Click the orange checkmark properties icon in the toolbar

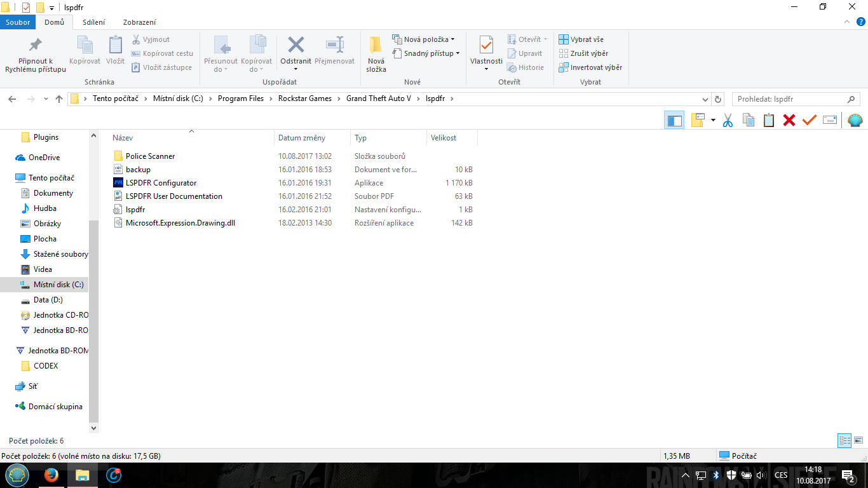(809, 120)
